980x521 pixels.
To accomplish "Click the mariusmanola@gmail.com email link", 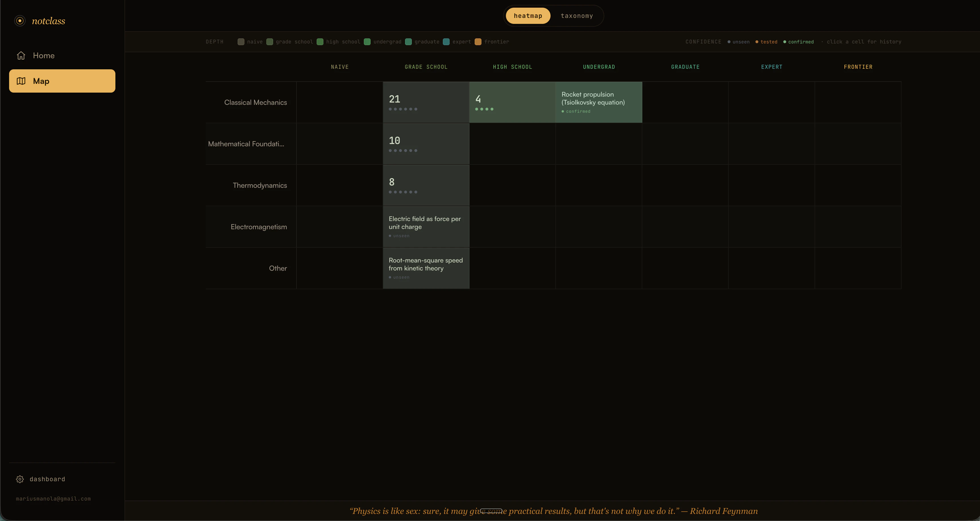I will (53, 499).
